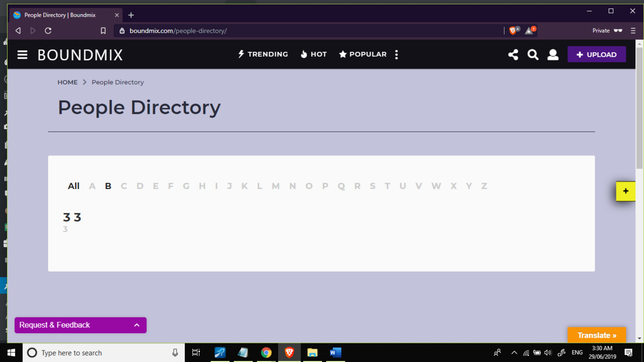Open Brave's main menu icon
644x362 pixels.
633,31
